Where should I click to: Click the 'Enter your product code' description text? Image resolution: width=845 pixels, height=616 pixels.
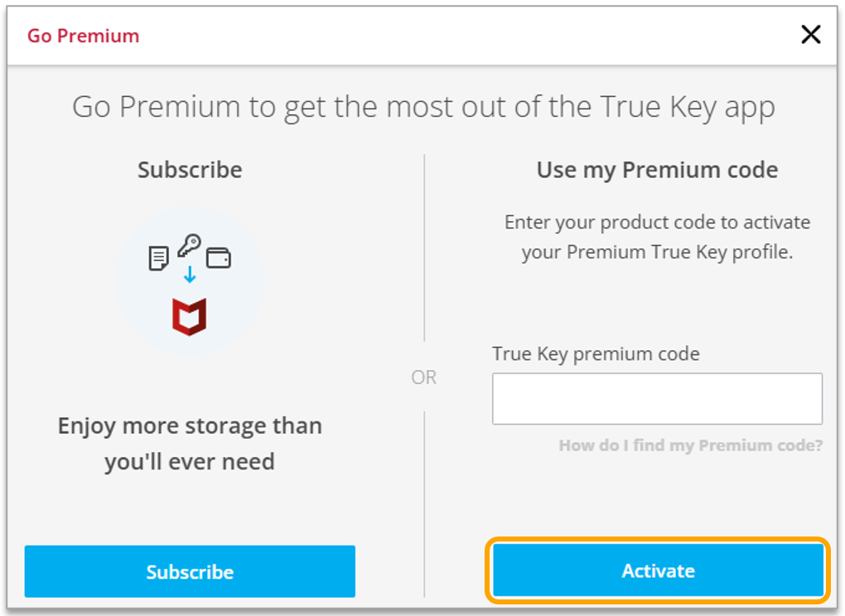pyautogui.click(x=657, y=238)
